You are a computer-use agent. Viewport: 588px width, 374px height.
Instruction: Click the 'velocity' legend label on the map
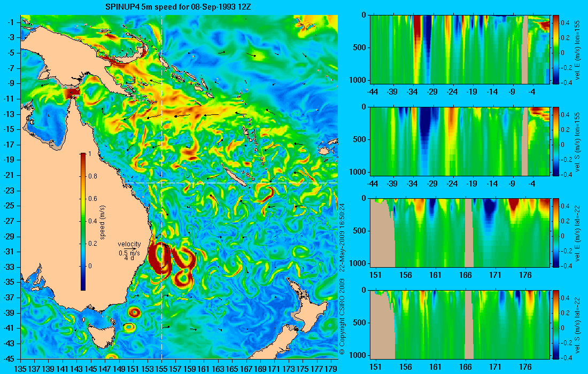click(x=129, y=244)
